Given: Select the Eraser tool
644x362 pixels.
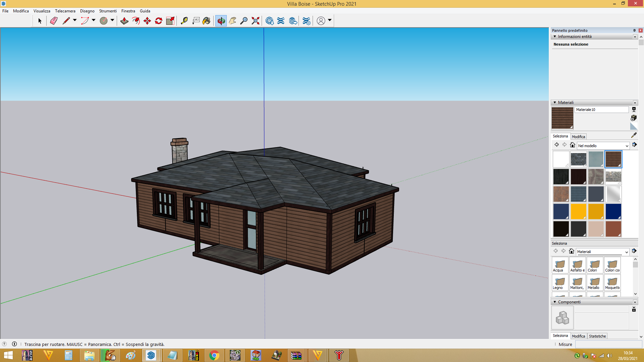Looking at the screenshot, I should click(54, 21).
